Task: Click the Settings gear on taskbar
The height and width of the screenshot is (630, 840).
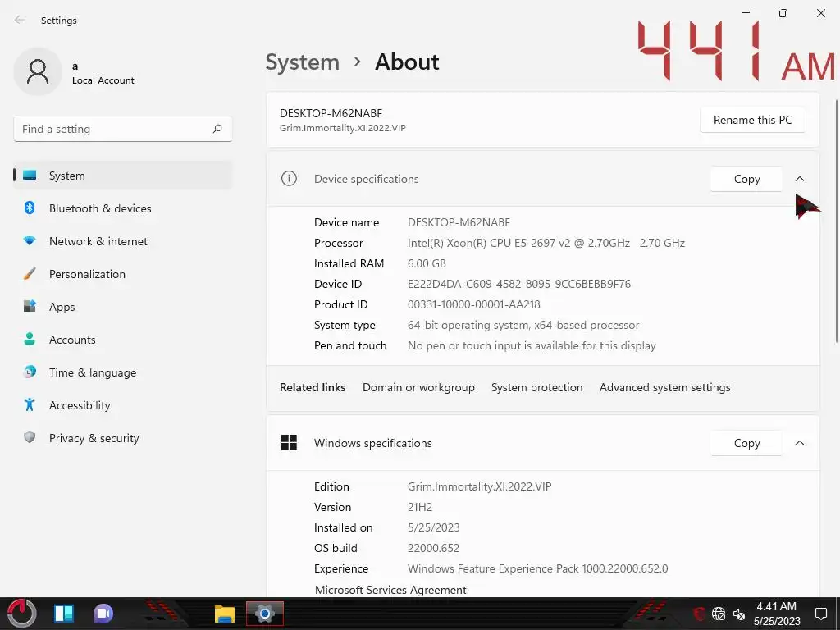Action: 265,614
